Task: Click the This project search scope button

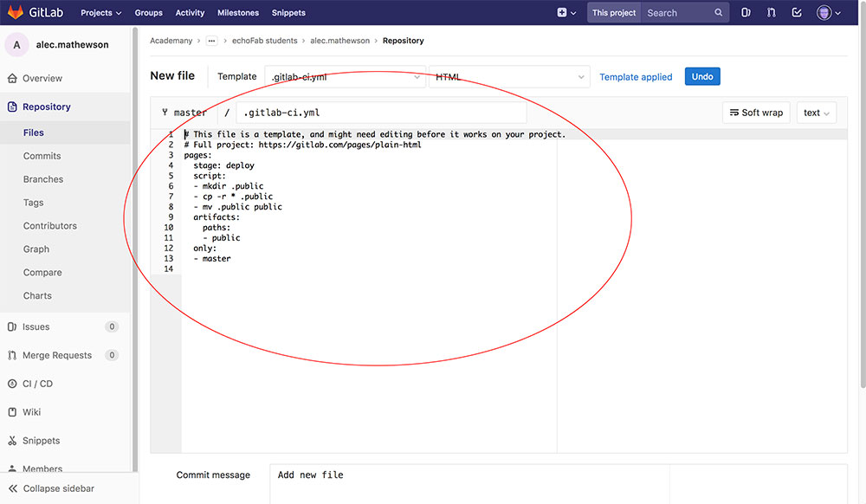Action: (614, 12)
